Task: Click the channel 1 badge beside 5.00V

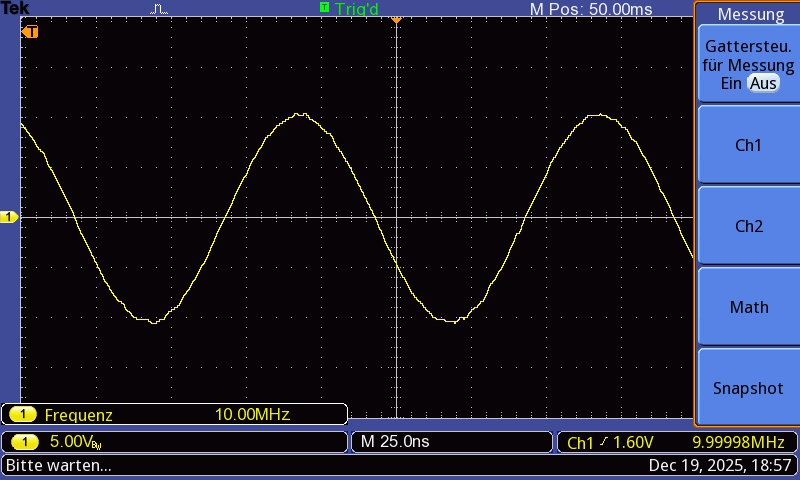Action: click(24, 442)
